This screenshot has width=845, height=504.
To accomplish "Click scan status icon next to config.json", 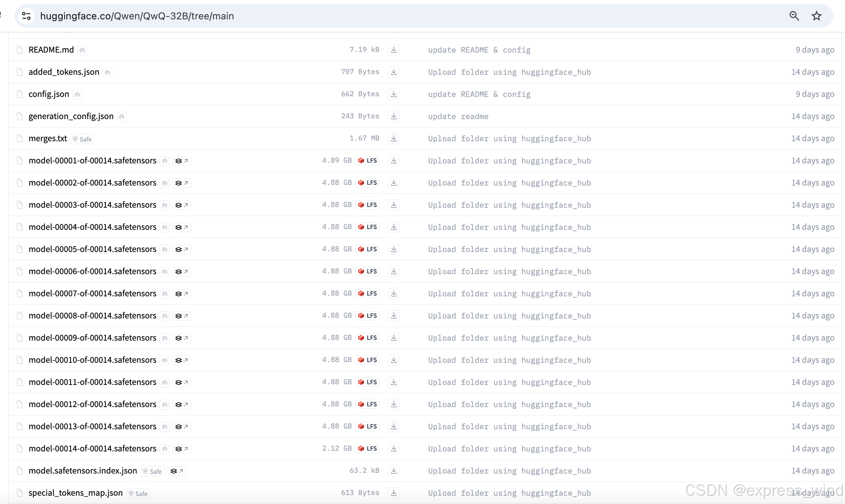I will (x=77, y=95).
